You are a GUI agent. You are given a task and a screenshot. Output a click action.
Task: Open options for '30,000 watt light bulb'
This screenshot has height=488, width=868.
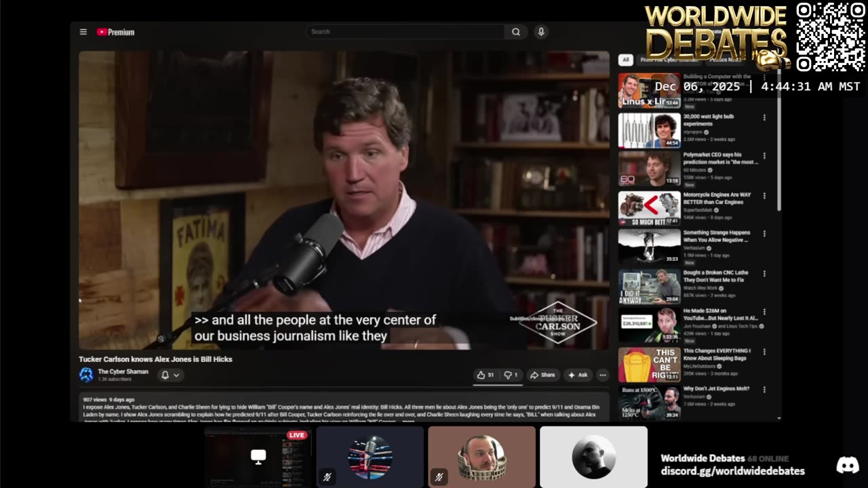(764, 117)
